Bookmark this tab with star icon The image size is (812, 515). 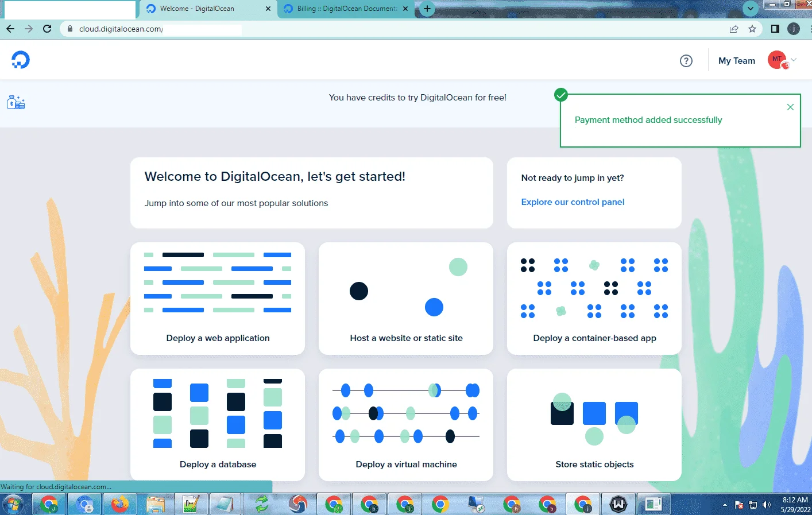tap(752, 29)
